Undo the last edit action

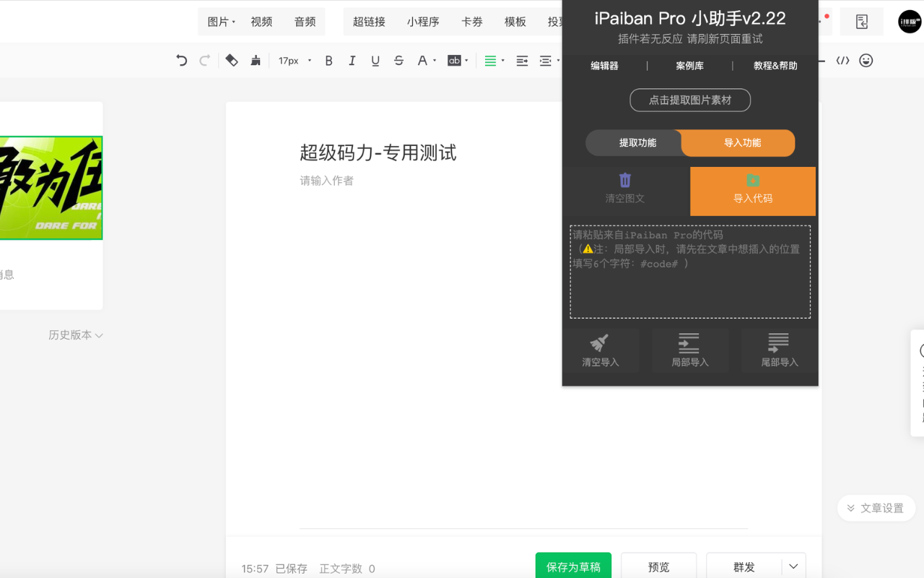pyautogui.click(x=181, y=61)
